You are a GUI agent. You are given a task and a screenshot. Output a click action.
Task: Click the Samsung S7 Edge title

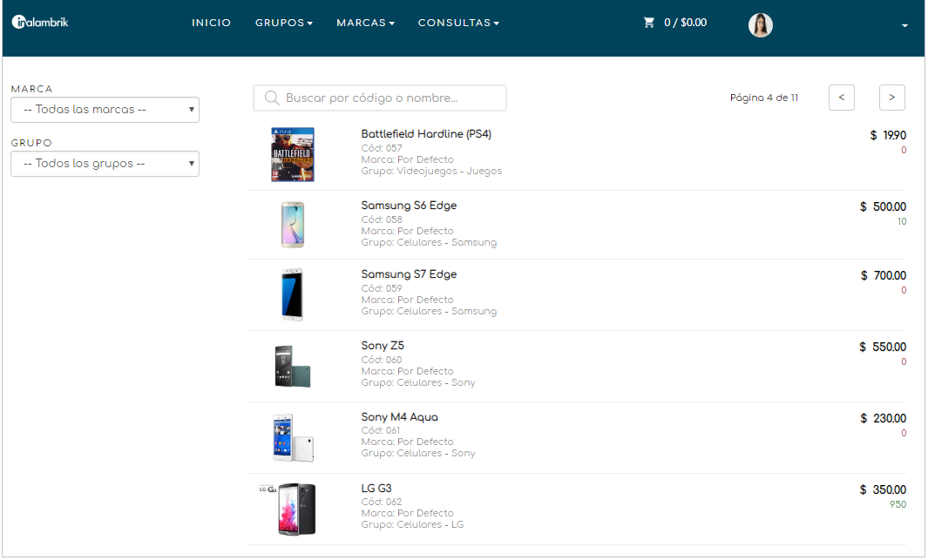409,273
